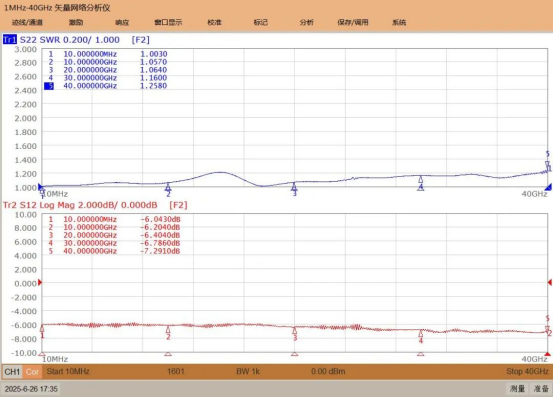Select the Tr1 trace indicator

point(10,39)
